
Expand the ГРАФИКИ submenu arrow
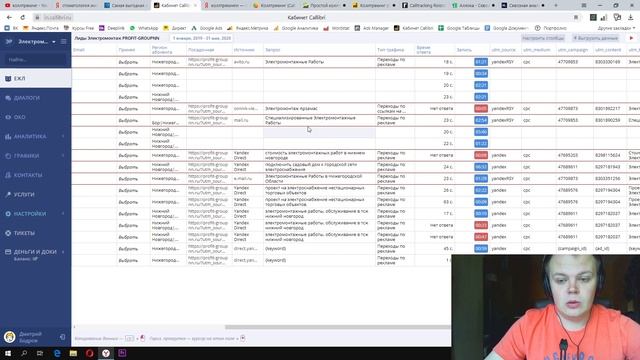tap(63, 156)
